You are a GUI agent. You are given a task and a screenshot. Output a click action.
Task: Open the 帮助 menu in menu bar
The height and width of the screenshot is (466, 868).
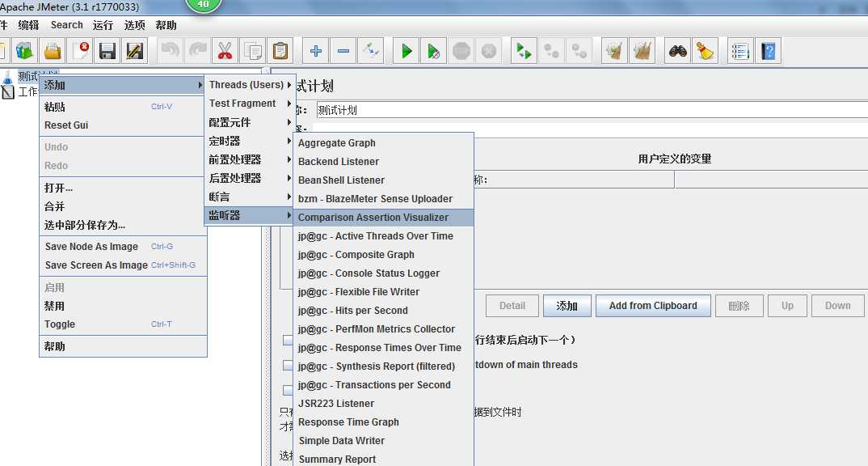pos(166,25)
